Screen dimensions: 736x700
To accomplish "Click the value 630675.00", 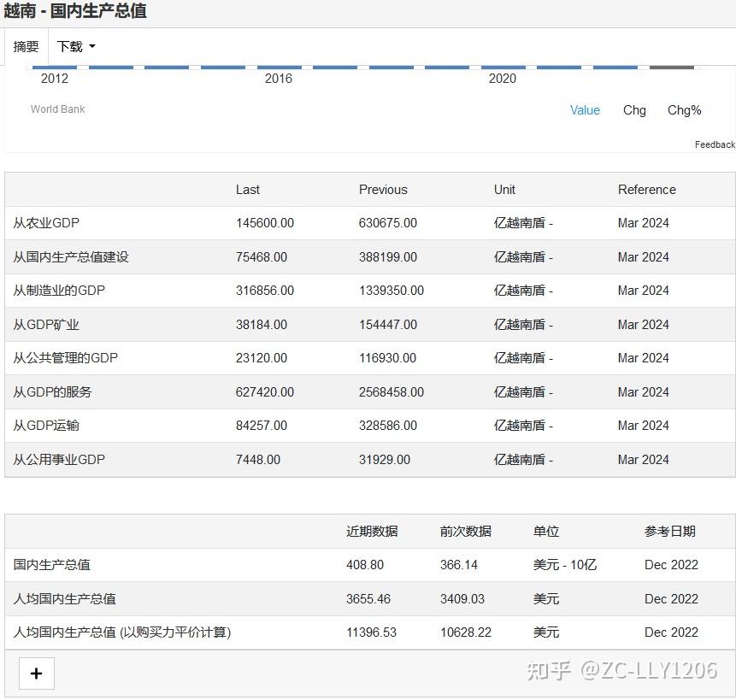I will pos(388,223).
